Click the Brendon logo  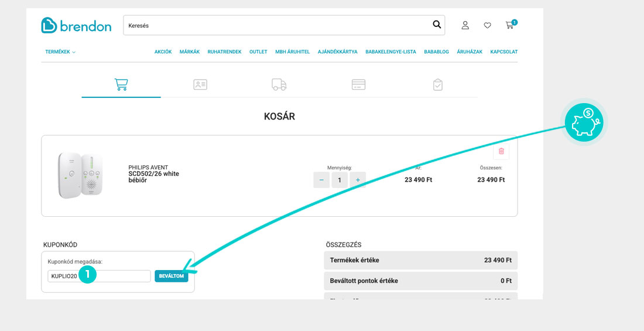click(76, 25)
